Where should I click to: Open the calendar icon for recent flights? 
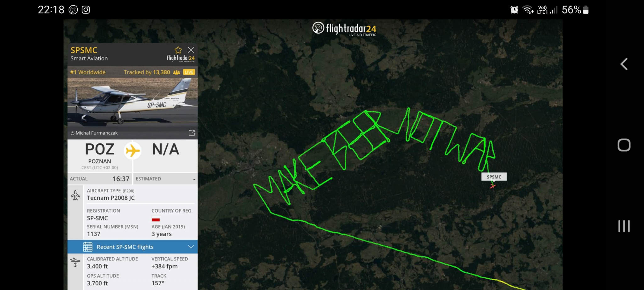point(88,247)
